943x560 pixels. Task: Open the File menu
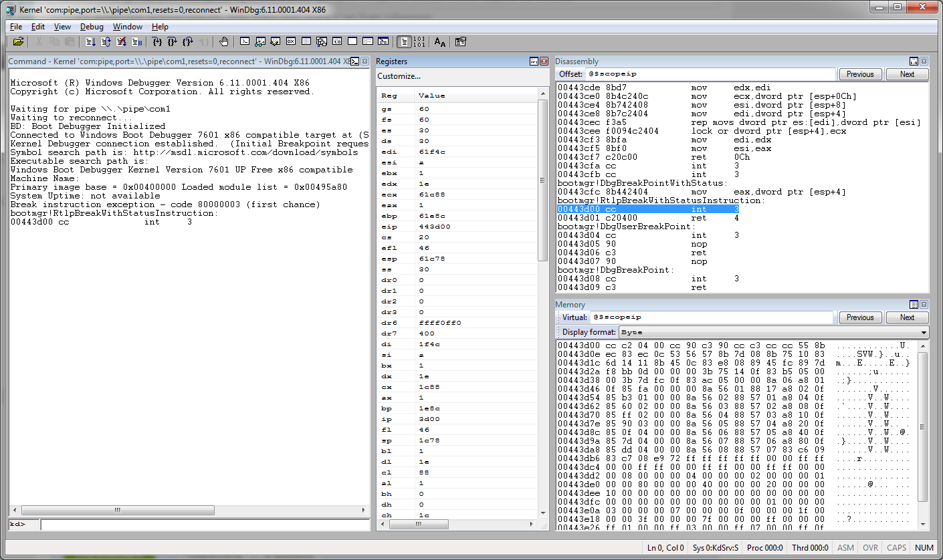pos(16,27)
